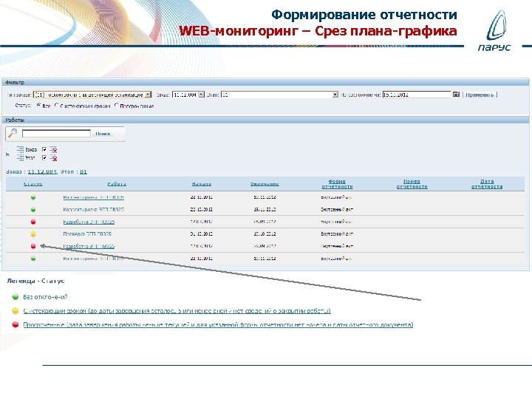532x399 pixels.
Task: Toggle the Этап grouping checkbox
Action: point(44,158)
